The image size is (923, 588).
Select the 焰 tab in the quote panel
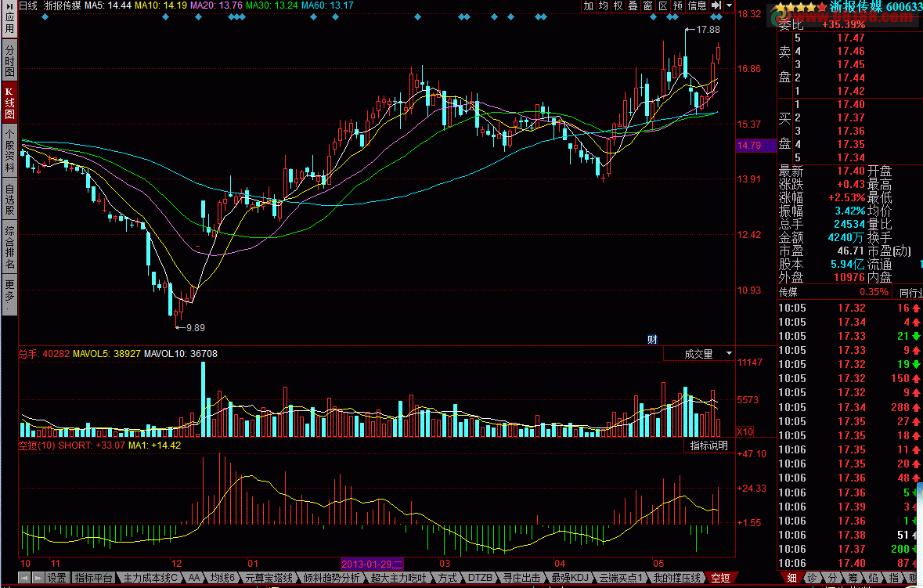pyautogui.click(x=874, y=578)
